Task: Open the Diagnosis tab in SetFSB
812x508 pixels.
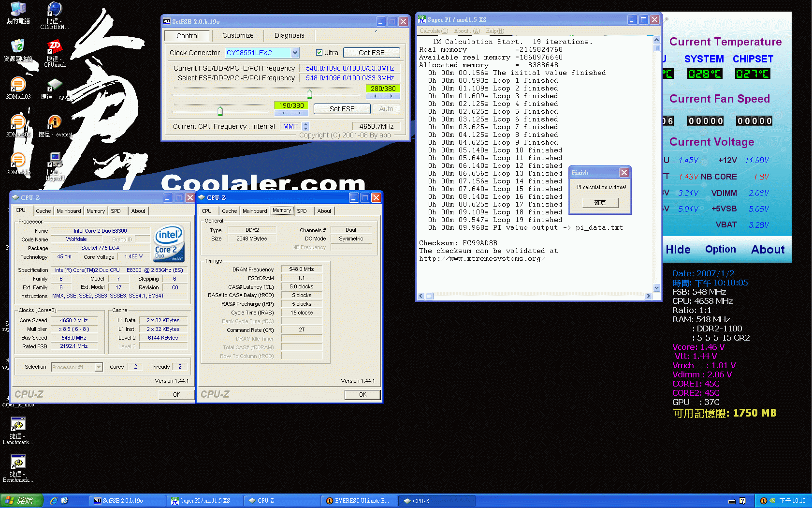Action: coord(289,35)
